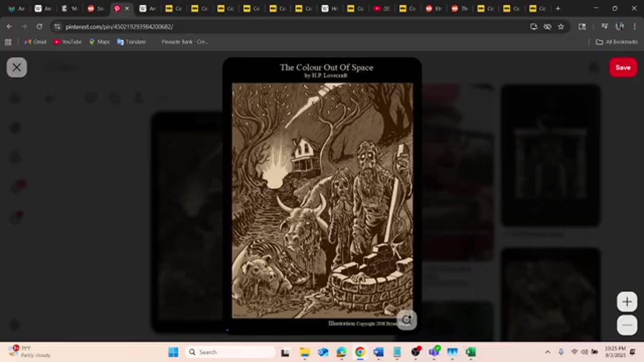Open Microsoft Excel from the taskbar
Viewport: 644px width, 362px height.
click(x=471, y=352)
